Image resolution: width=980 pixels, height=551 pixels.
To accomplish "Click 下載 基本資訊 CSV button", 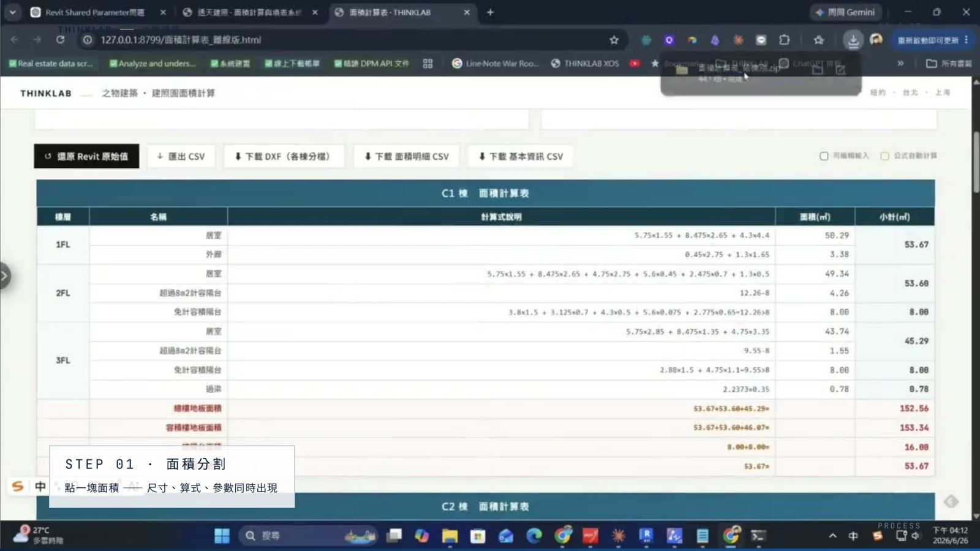I will pyautogui.click(x=521, y=156).
